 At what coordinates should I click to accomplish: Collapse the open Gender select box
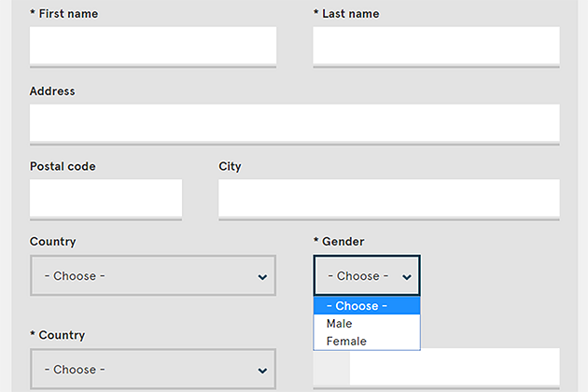[x=367, y=275]
